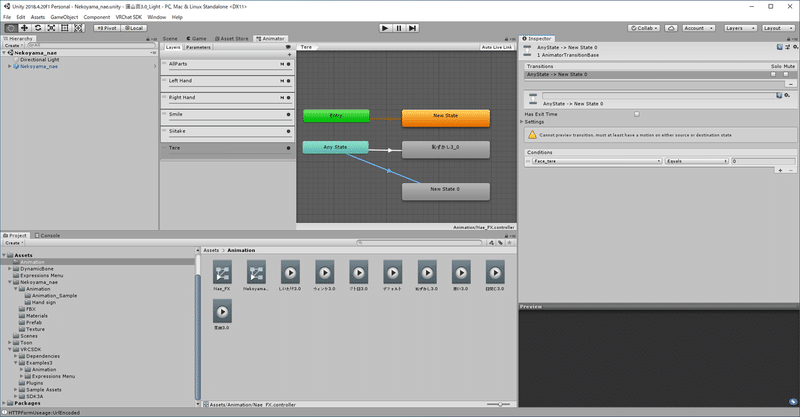800x417 pixels.
Task: Open the Right Hand layer settings gear
Action: pyautogui.click(x=289, y=97)
